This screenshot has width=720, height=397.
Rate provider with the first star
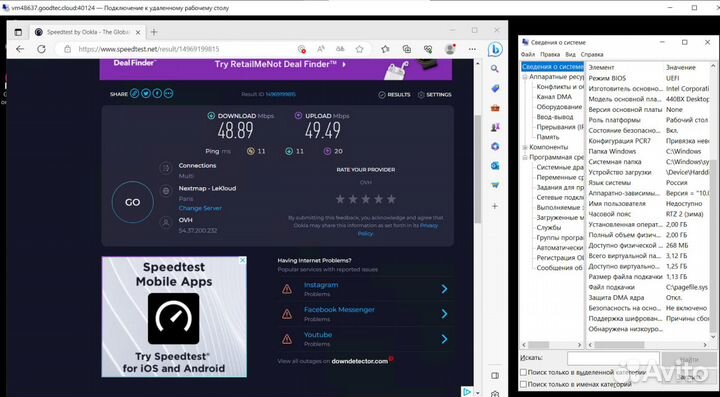[x=340, y=199]
